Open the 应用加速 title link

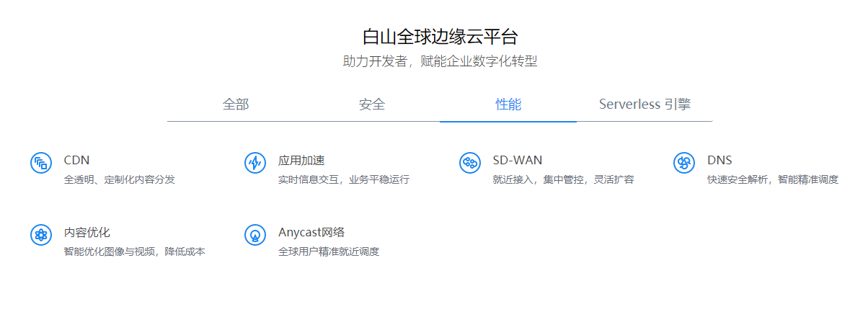pos(301,160)
